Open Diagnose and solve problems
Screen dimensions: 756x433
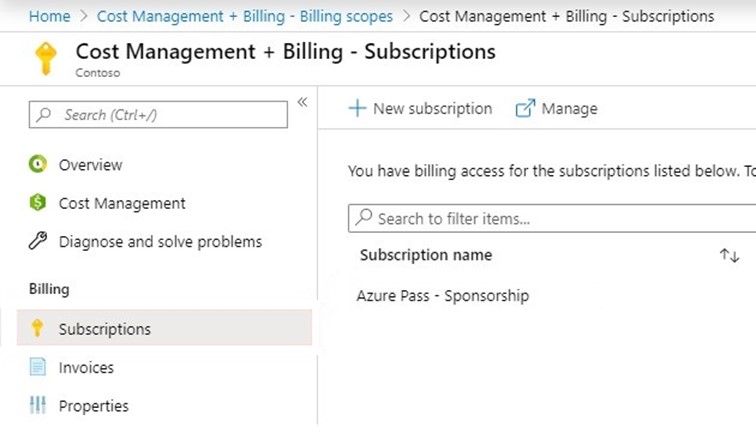tap(160, 242)
